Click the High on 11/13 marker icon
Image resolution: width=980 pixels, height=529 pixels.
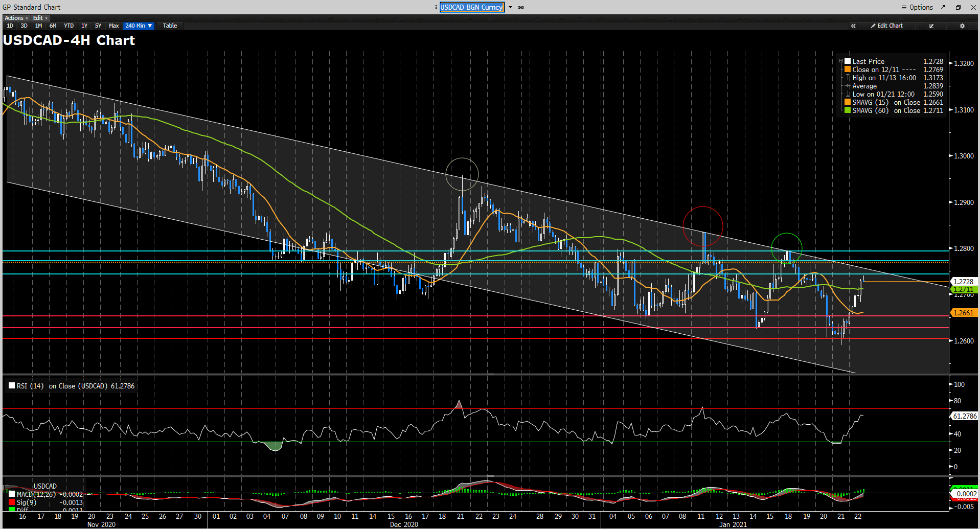click(x=848, y=78)
